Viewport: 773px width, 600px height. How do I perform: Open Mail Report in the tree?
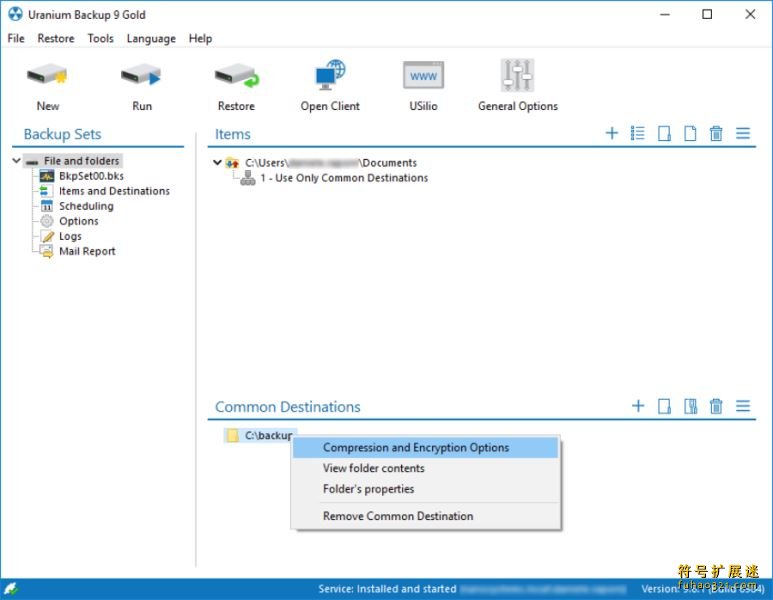click(x=87, y=251)
